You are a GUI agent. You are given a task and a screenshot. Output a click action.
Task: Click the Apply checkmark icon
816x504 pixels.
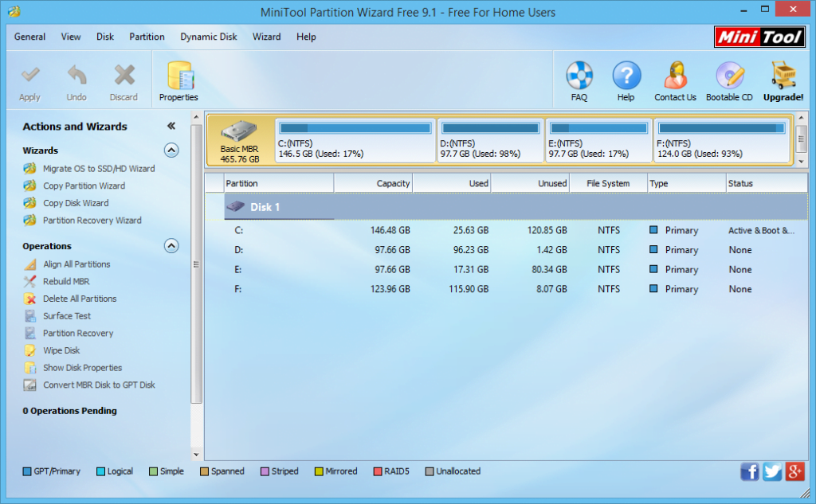click(29, 76)
